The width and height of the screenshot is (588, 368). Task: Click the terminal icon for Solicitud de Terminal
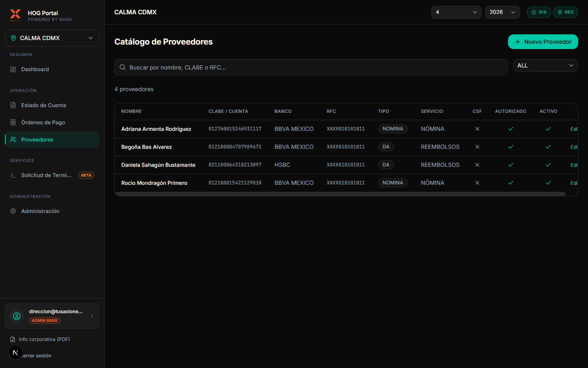coord(13,175)
